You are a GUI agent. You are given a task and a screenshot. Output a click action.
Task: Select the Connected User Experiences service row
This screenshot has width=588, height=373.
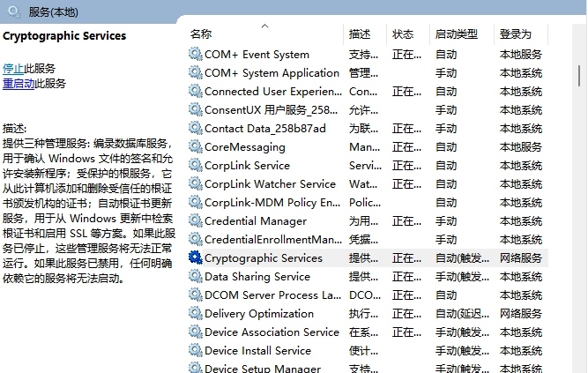(272, 92)
